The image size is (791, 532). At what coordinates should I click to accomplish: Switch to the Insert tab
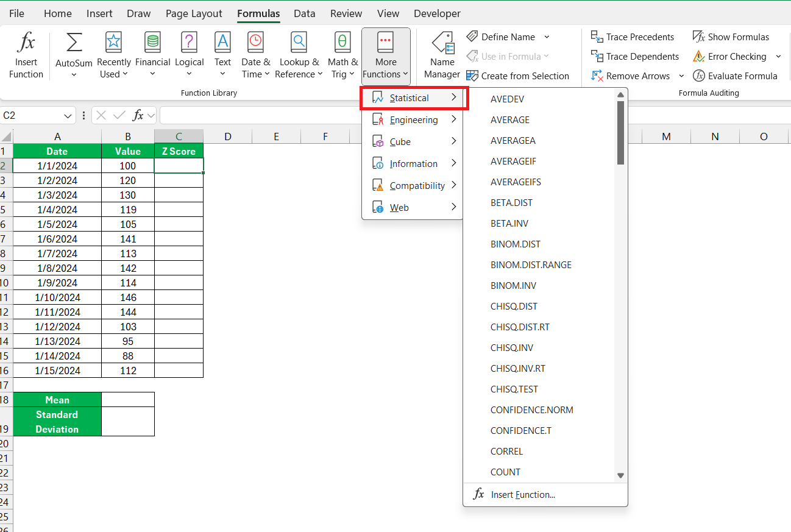[99, 13]
